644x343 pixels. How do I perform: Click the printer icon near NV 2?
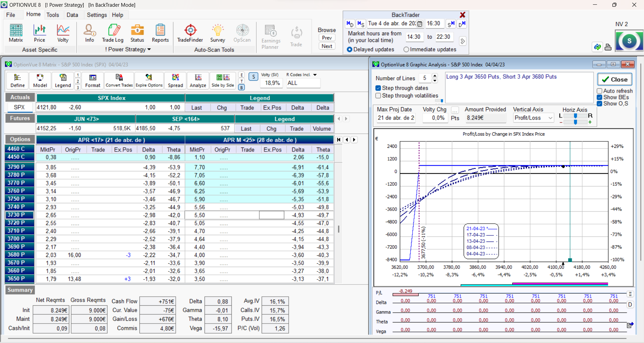[x=608, y=47]
